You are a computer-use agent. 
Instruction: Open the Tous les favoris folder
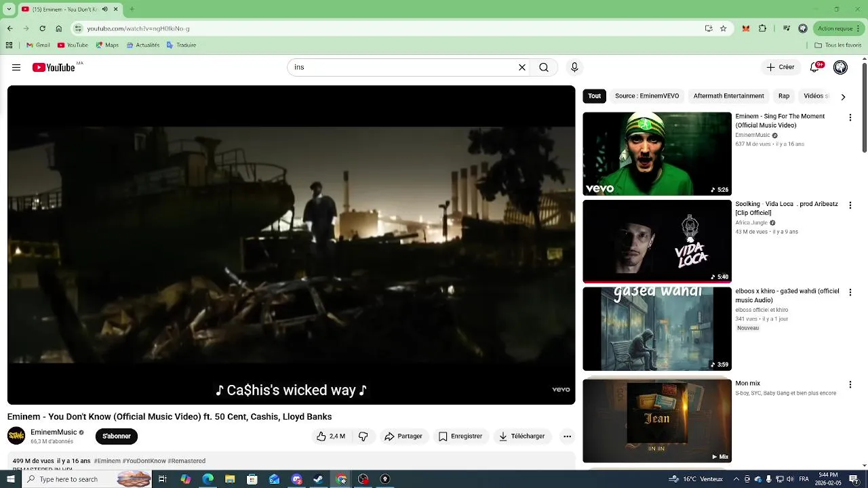(x=838, y=45)
